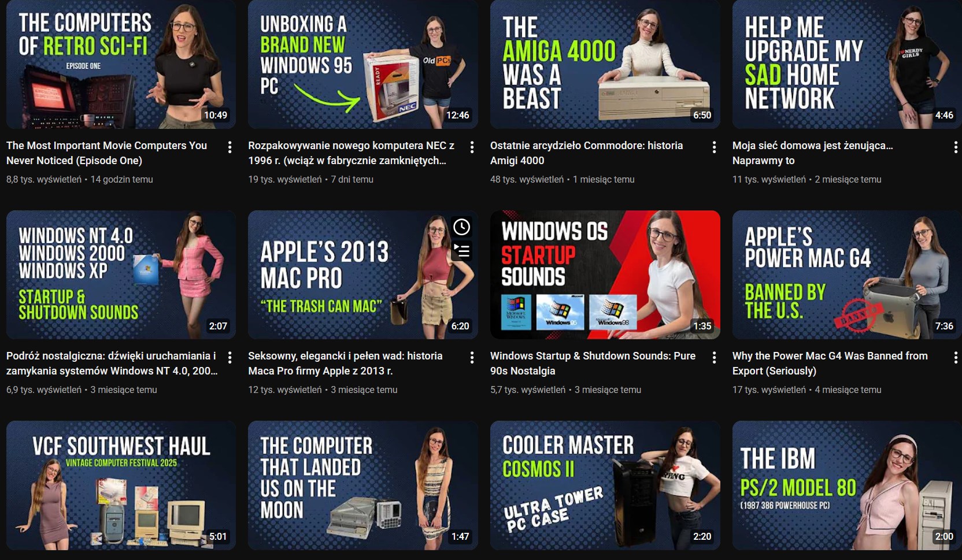The width and height of the screenshot is (962, 560).
Task: Open the 'VCF Southwest Haul' thumbnail
Action: click(x=121, y=485)
